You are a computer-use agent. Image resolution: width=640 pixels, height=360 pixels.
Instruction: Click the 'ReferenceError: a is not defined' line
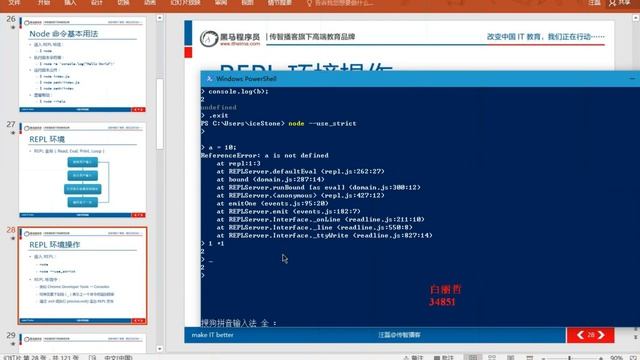pos(264,156)
